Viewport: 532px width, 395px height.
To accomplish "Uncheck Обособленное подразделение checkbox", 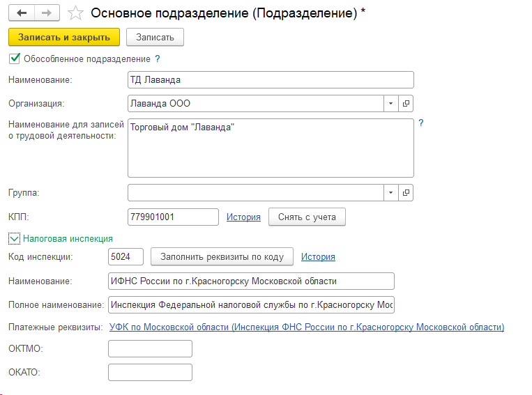I will pyautogui.click(x=15, y=59).
